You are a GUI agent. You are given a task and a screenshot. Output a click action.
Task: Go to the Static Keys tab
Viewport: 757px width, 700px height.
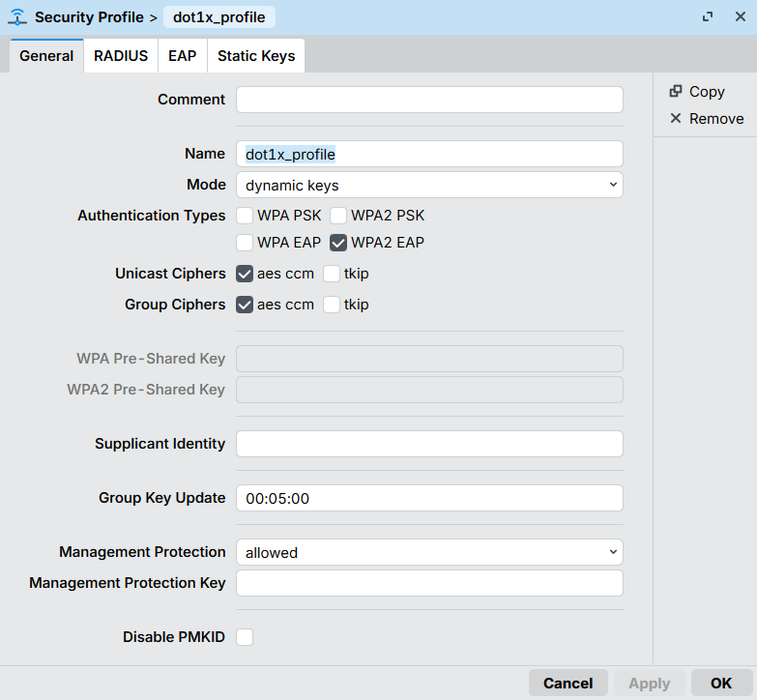coord(255,56)
